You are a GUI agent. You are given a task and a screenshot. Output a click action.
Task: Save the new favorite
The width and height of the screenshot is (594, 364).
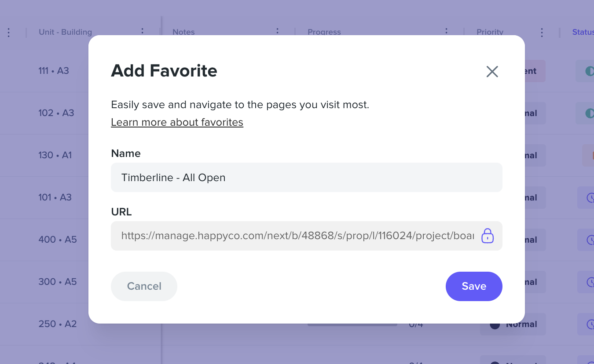(x=474, y=286)
